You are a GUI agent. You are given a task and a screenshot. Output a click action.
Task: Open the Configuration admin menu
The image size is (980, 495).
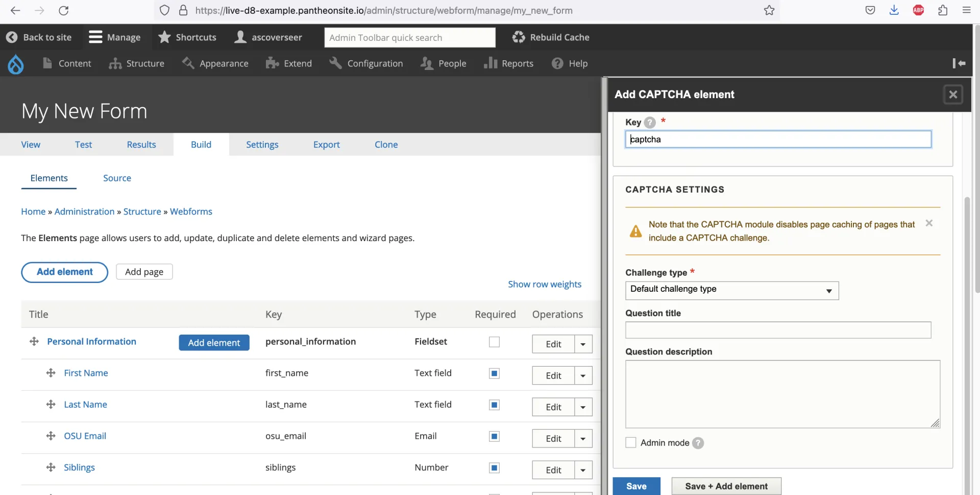(x=366, y=63)
